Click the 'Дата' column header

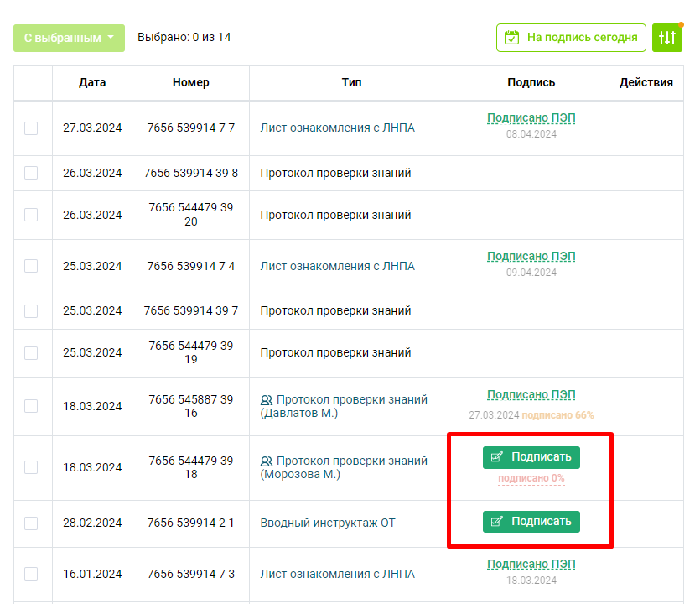(92, 83)
